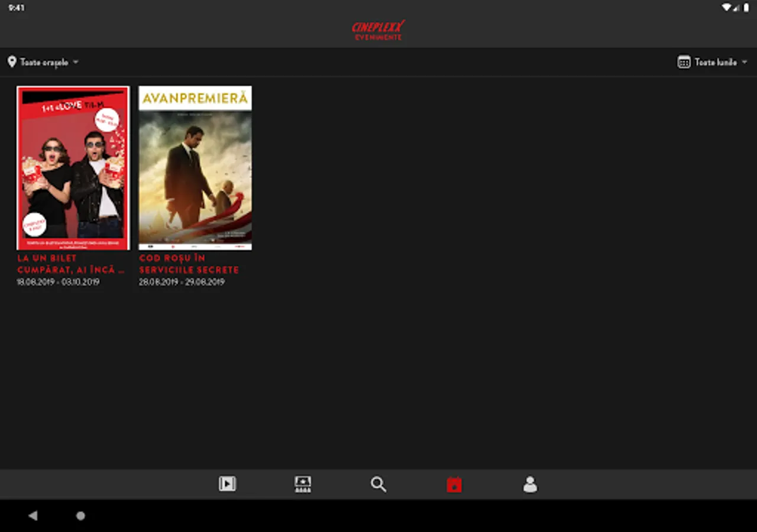The height and width of the screenshot is (532, 757).
Task: Open the 1+1 Love promotion poster
Action: (x=73, y=168)
